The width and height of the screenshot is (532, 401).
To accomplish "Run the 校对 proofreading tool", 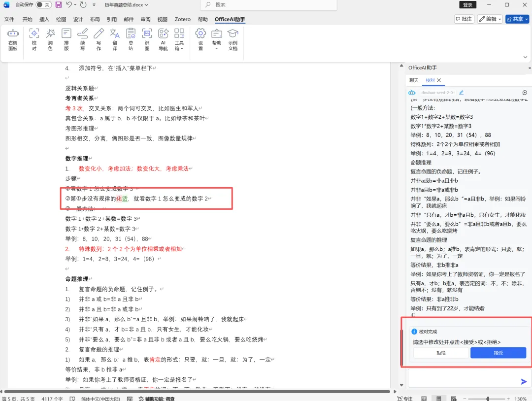I will click(x=34, y=39).
